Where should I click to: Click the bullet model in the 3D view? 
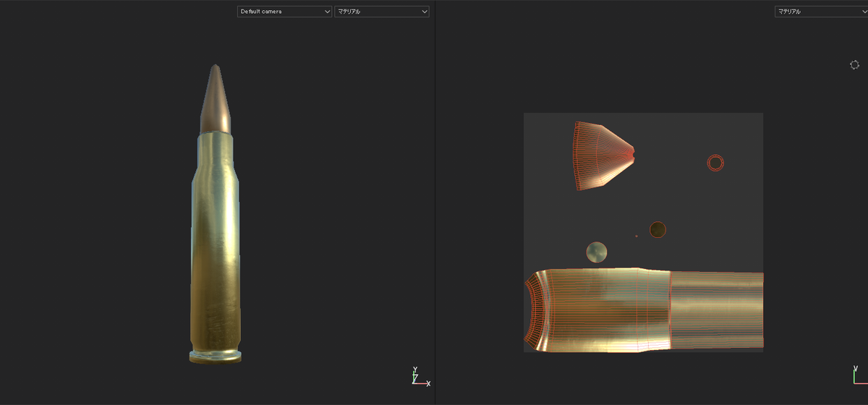(215, 214)
